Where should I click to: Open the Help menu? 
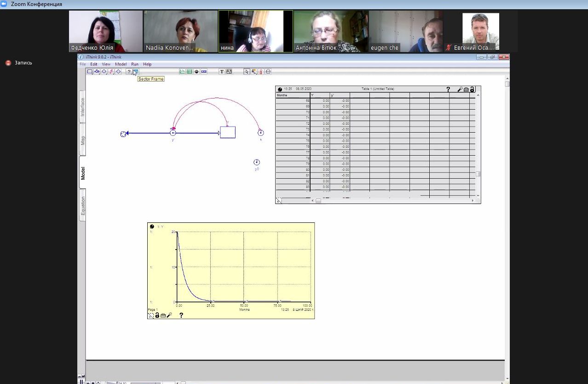tap(147, 64)
